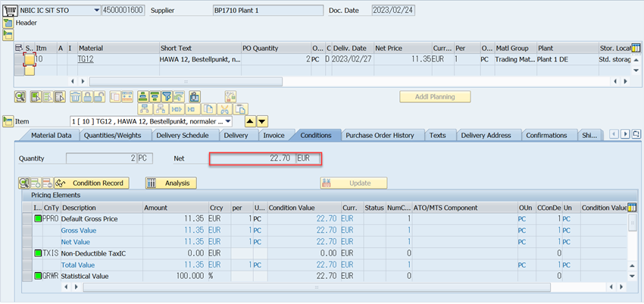The width and height of the screenshot is (644, 304).
Task: Click the first hierarchy structure icon
Action: point(144,109)
